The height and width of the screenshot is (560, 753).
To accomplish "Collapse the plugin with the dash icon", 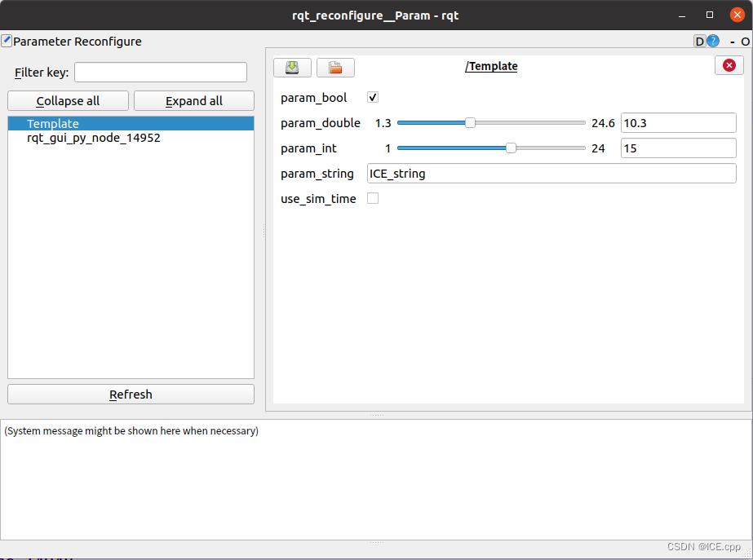I will coord(731,41).
